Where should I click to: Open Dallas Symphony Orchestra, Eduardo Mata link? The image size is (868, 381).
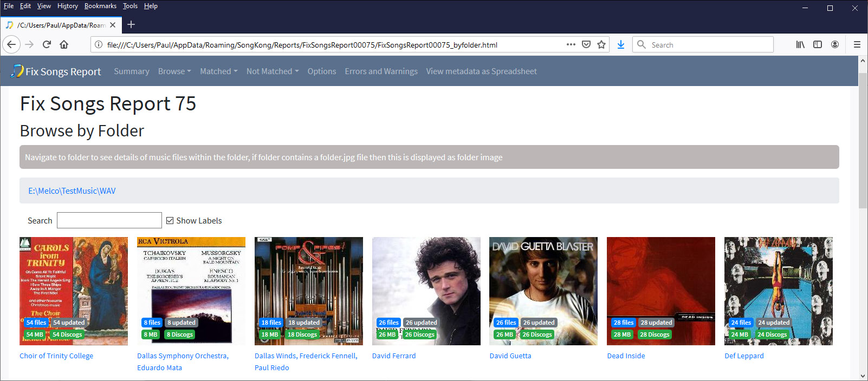183,362
